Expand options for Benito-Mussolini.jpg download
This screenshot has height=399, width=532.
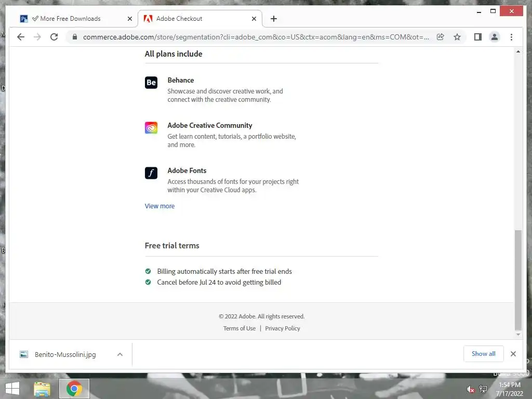(120, 354)
